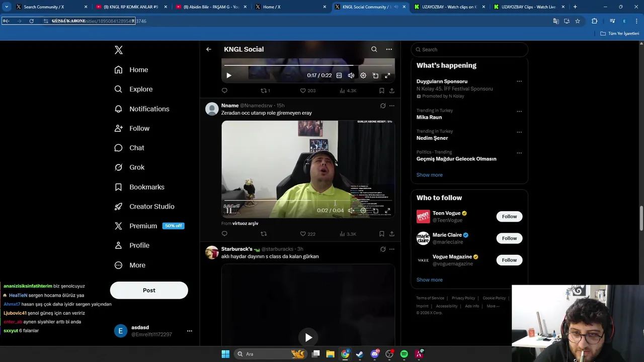Enter fullscreen on the top video
This screenshot has height=362, width=644.
pyautogui.click(x=387, y=75)
